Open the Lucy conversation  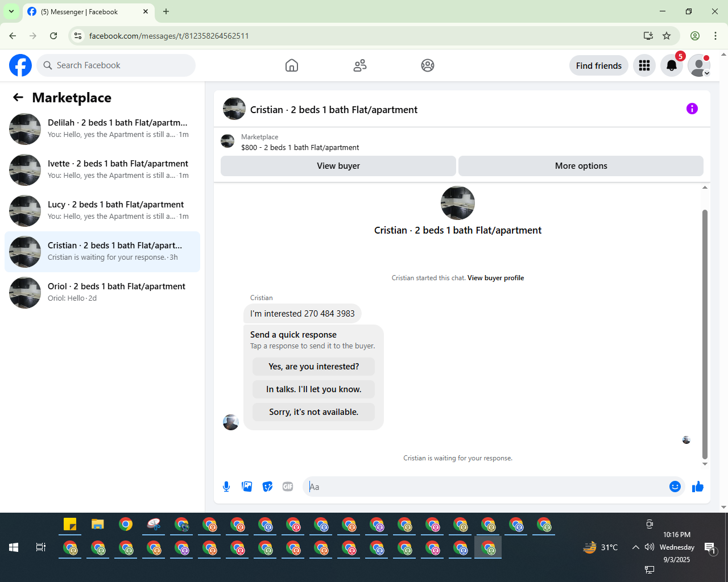[102, 211]
